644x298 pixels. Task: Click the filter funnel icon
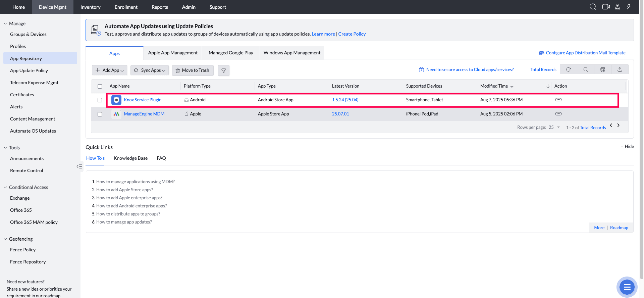(223, 70)
